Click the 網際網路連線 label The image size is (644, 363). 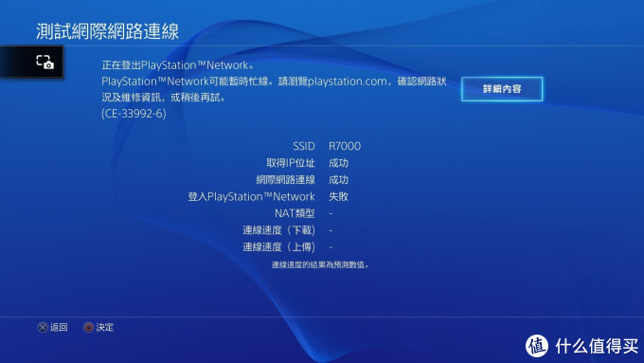point(285,180)
